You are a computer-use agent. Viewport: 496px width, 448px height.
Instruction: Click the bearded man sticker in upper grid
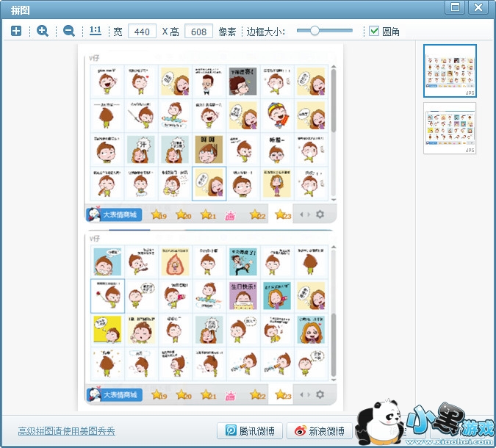click(x=209, y=82)
